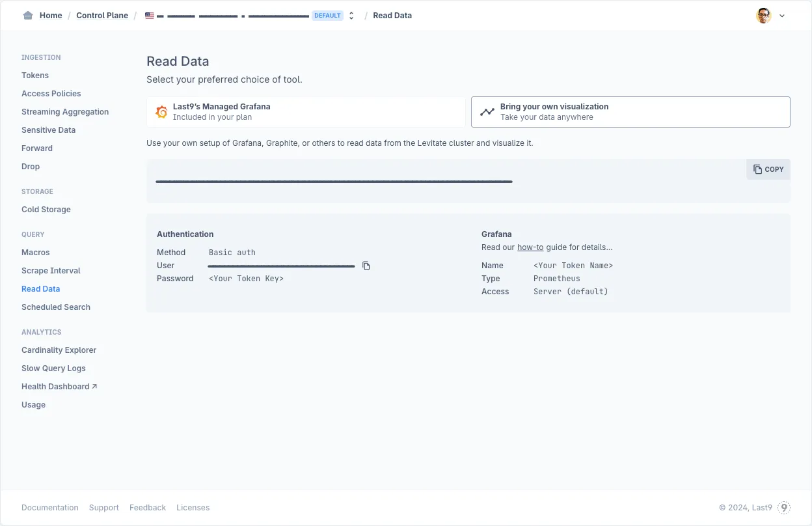Click the DEFAULT badge on cluster
The image size is (812, 526).
pyautogui.click(x=327, y=16)
